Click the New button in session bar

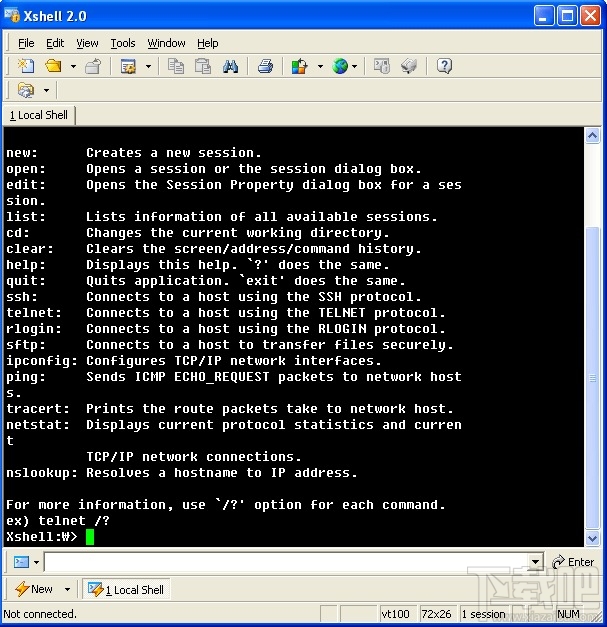pyautogui.click(x=34, y=589)
